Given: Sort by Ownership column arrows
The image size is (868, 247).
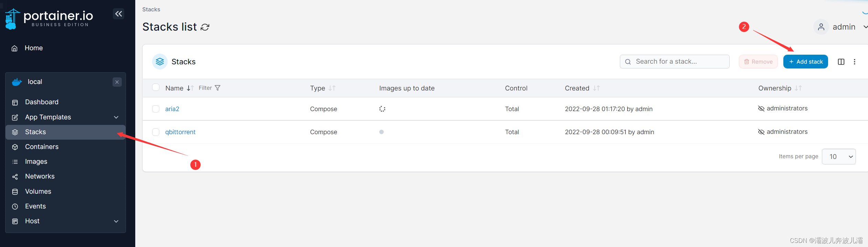Looking at the screenshot, I should (798, 88).
